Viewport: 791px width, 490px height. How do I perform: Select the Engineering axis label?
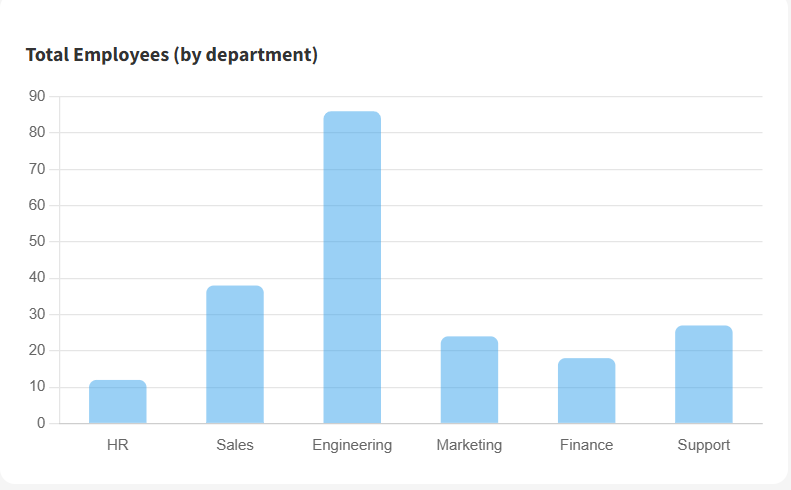point(352,445)
